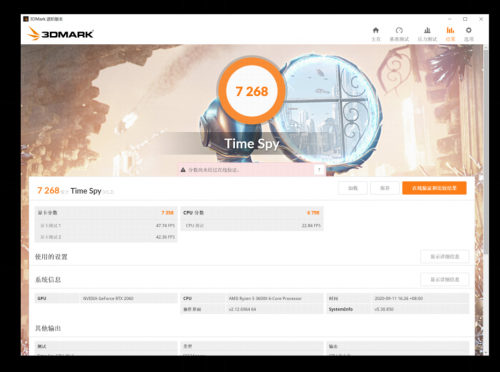Image resolution: width=500 pixels, height=372 pixels.
Task: Show details for system info (系统信息)
Action: 445,279
